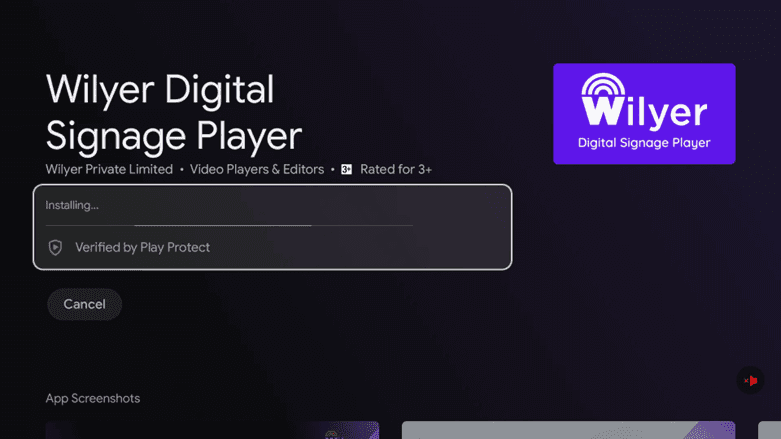
Task: Open the first dark app screenshot
Action: 212,430
